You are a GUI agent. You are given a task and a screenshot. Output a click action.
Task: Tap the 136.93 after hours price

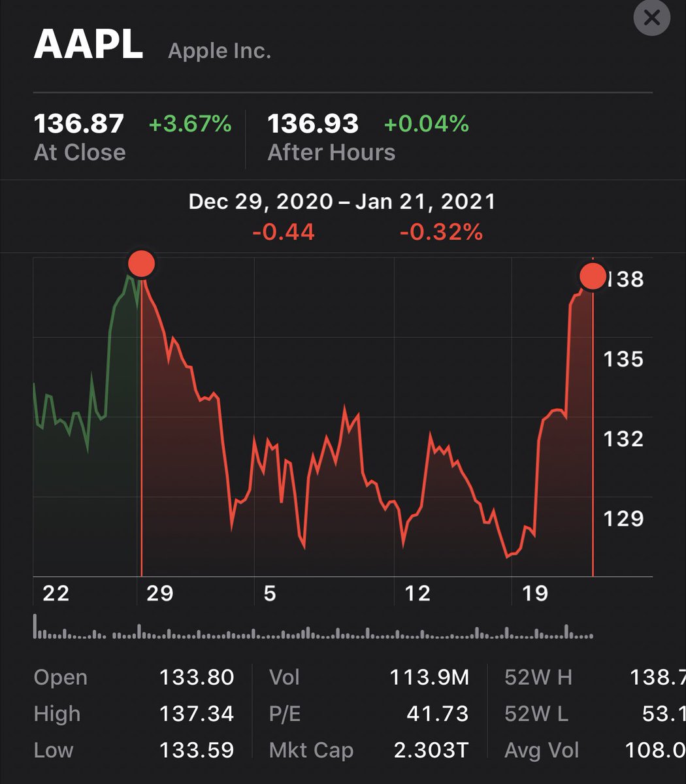pyautogui.click(x=313, y=123)
